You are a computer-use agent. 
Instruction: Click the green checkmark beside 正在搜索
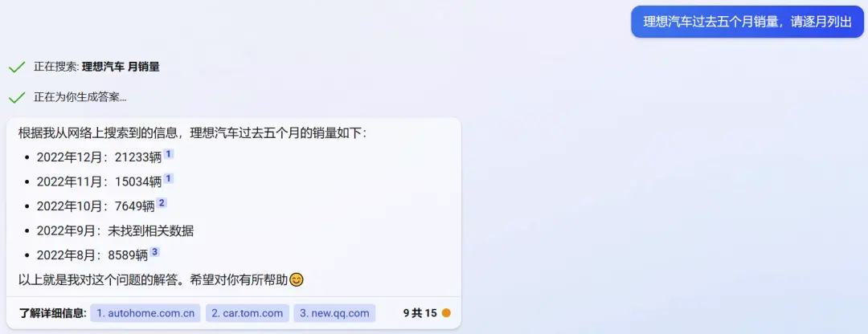[x=17, y=67]
